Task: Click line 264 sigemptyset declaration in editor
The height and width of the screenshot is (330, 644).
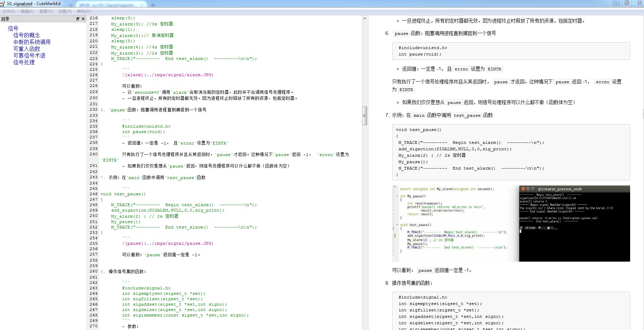Action: coord(164,293)
